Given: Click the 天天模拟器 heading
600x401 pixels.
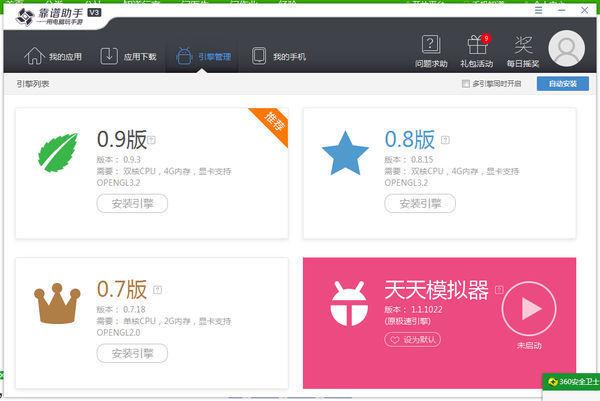Looking at the screenshot, I should pyautogui.click(x=437, y=290).
